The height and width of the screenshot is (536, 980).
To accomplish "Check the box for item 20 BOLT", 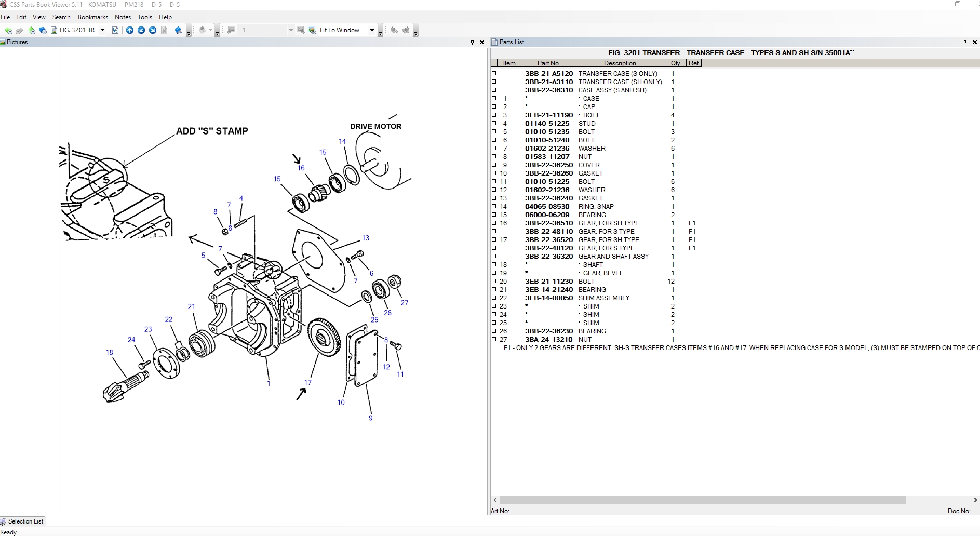I will click(494, 281).
